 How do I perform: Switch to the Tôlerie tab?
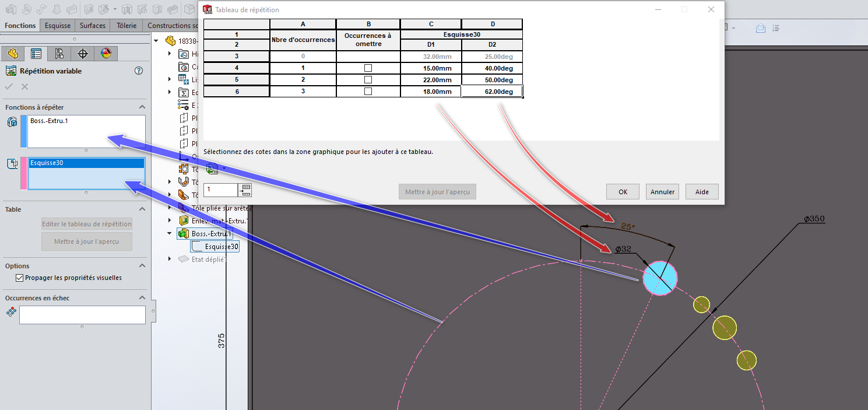pyautogui.click(x=126, y=26)
